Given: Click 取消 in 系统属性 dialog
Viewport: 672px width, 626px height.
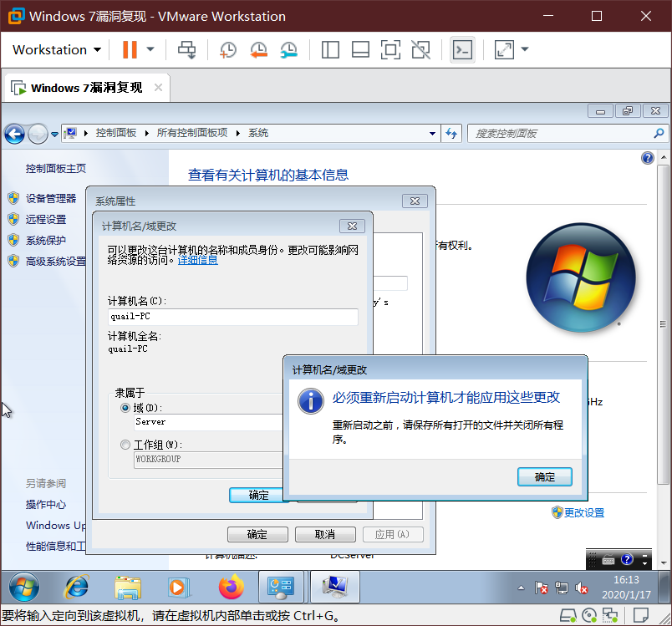Looking at the screenshot, I should point(325,534).
